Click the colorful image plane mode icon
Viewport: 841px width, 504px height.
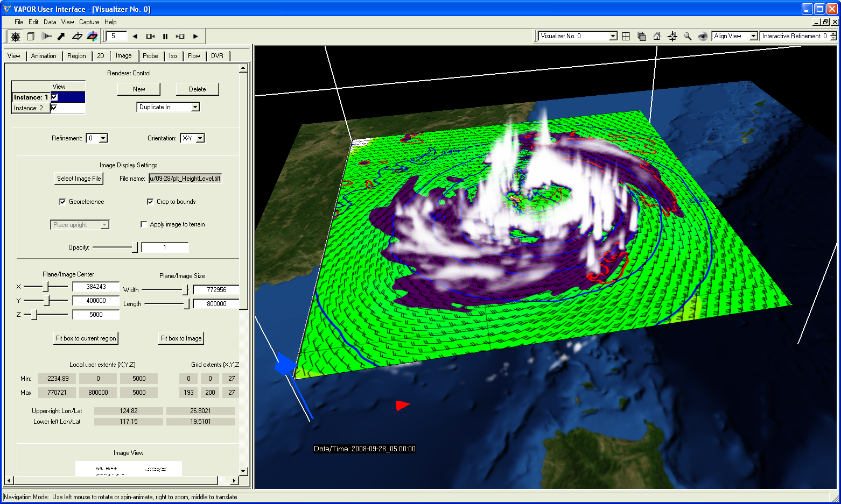(x=92, y=37)
